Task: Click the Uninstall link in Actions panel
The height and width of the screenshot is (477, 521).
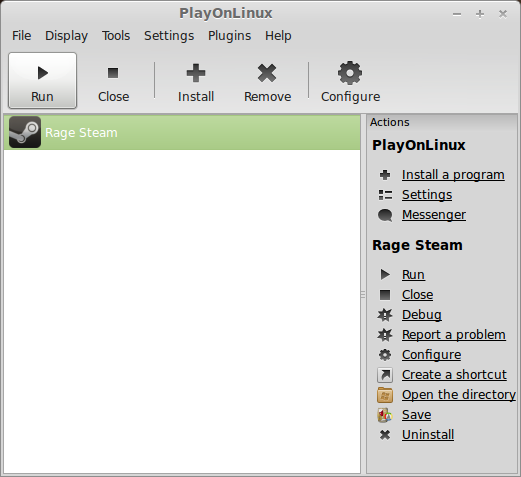Action: (x=428, y=435)
